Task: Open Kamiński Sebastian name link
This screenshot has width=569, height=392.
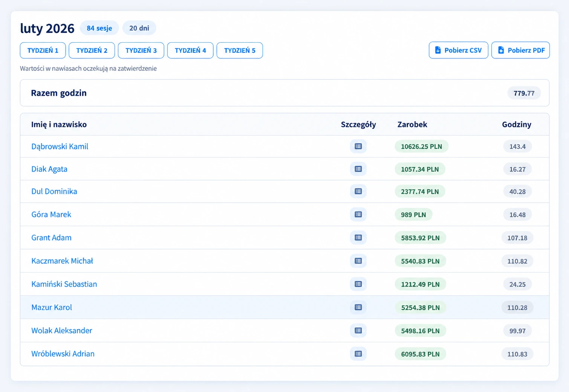Action: pyautogui.click(x=64, y=284)
